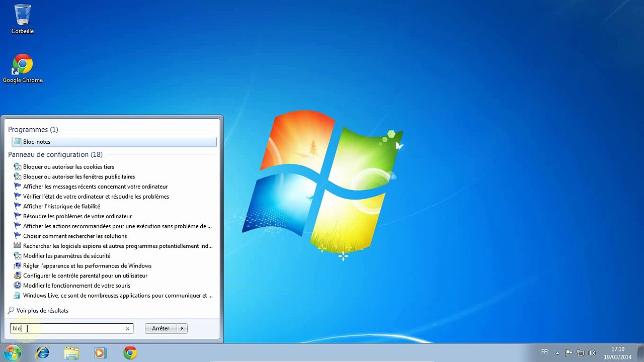Click the Show desktop strip beside clock
Image resolution: width=644 pixels, height=362 pixels.
(x=640, y=353)
